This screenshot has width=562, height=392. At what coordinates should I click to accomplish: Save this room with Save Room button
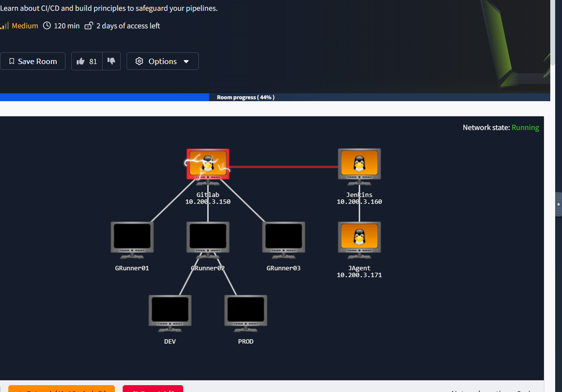tap(33, 61)
